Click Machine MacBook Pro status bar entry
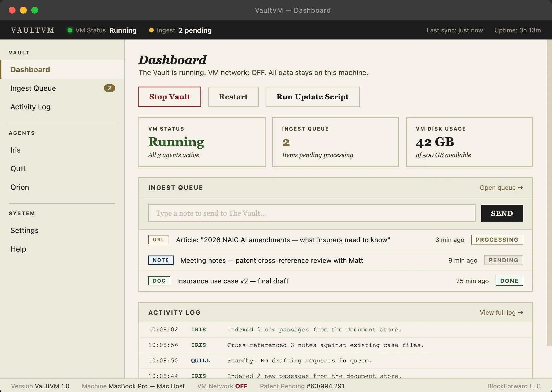 click(x=133, y=386)
